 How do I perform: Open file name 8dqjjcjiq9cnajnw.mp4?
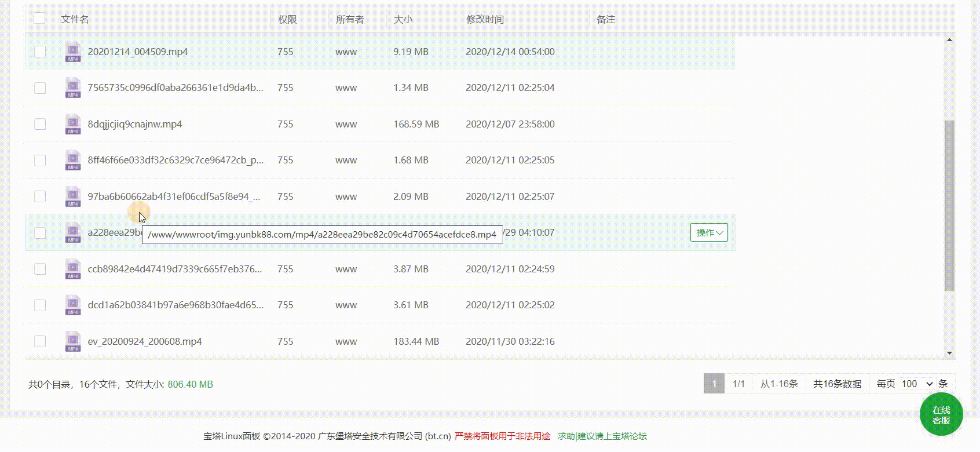coord(135,124)
